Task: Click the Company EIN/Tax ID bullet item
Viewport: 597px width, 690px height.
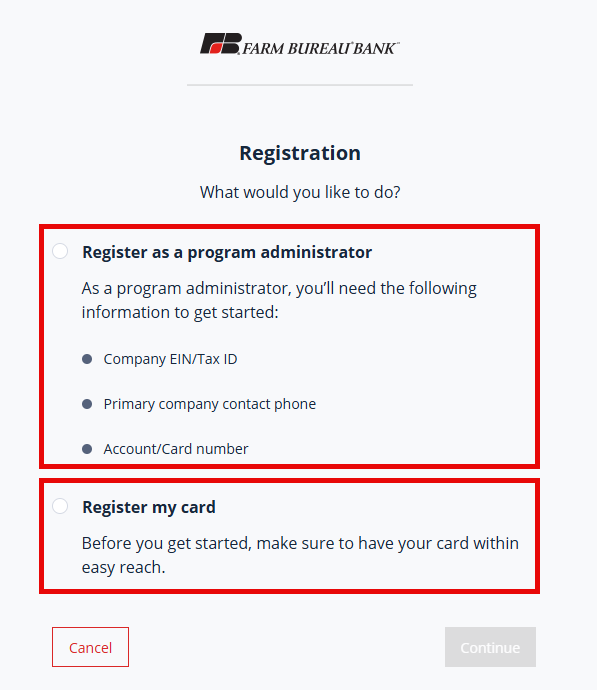Action: [x=170, y=359]
